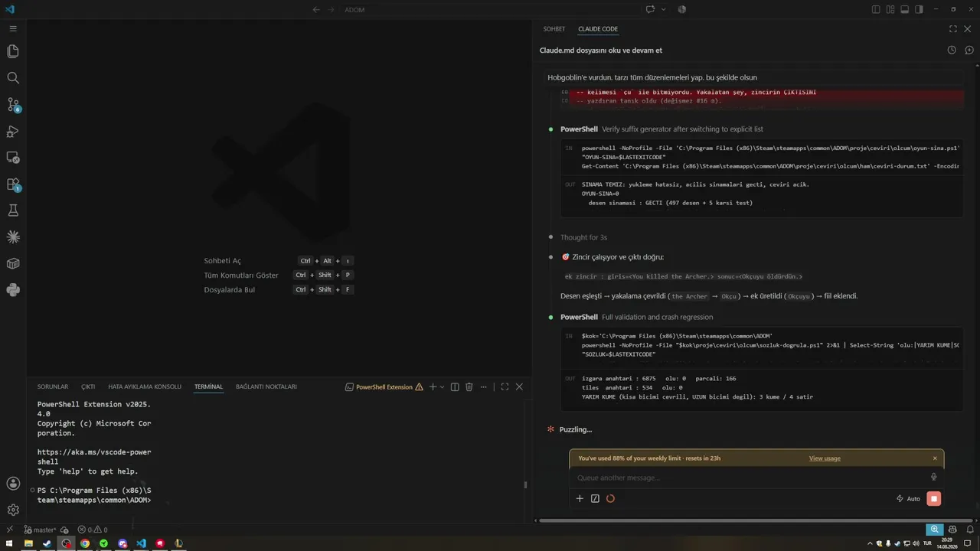
Task: Click the ADOM command center search box
Action: pyautogui.click(x=490, y=9)
